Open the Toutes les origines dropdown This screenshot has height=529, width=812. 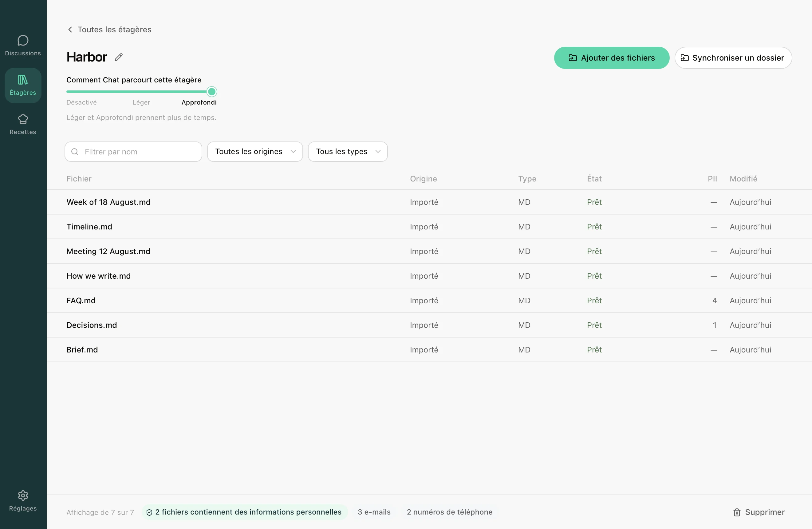pyautogui.click(x=255, y=152)
